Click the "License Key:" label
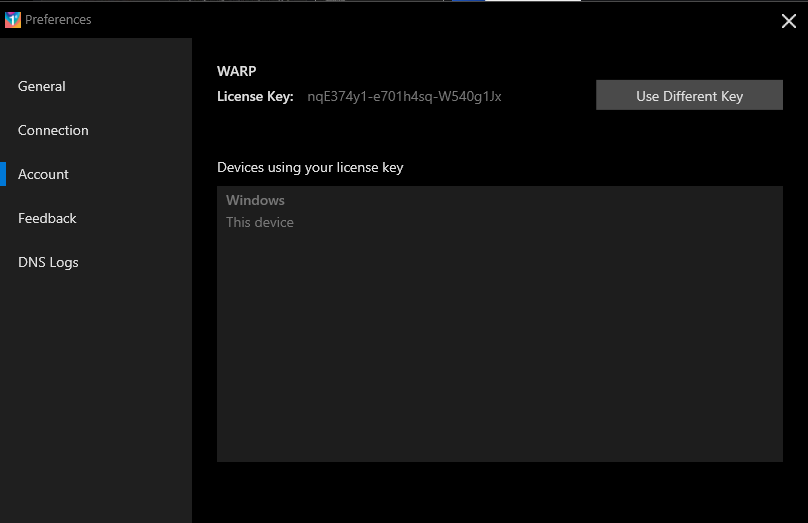This screenshot has width=808, height=523. [255, 97]
